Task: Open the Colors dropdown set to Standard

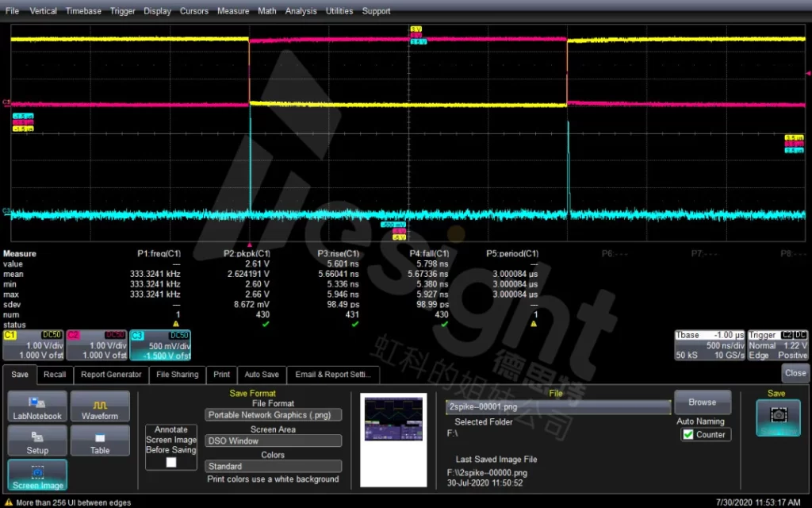Action: coord(274,467)
